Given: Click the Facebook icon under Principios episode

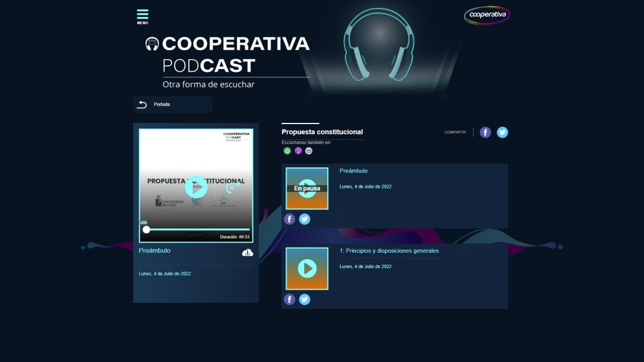Looking at the screenshot, I should (290, 299).
